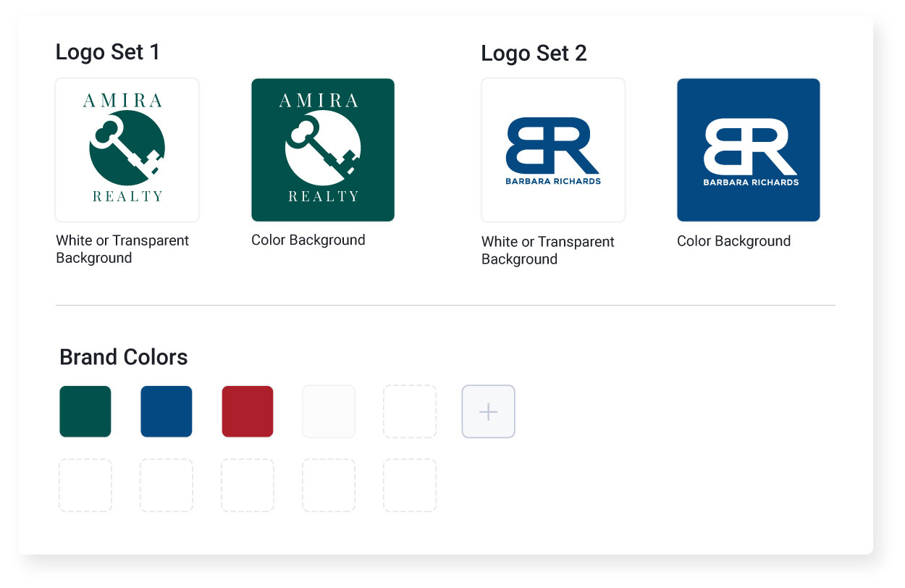This screenshot has width=905, height=588.
Task: Click the 'White or Transparent Background' label
Action: tap(122, 248)
